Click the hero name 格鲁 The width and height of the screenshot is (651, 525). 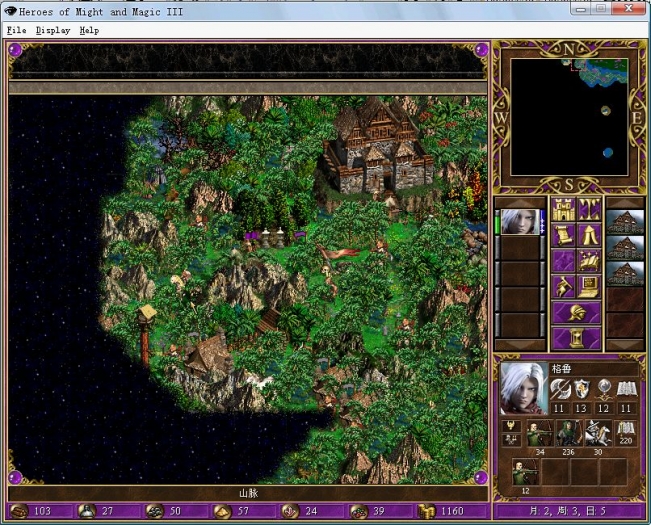(561, 369)
